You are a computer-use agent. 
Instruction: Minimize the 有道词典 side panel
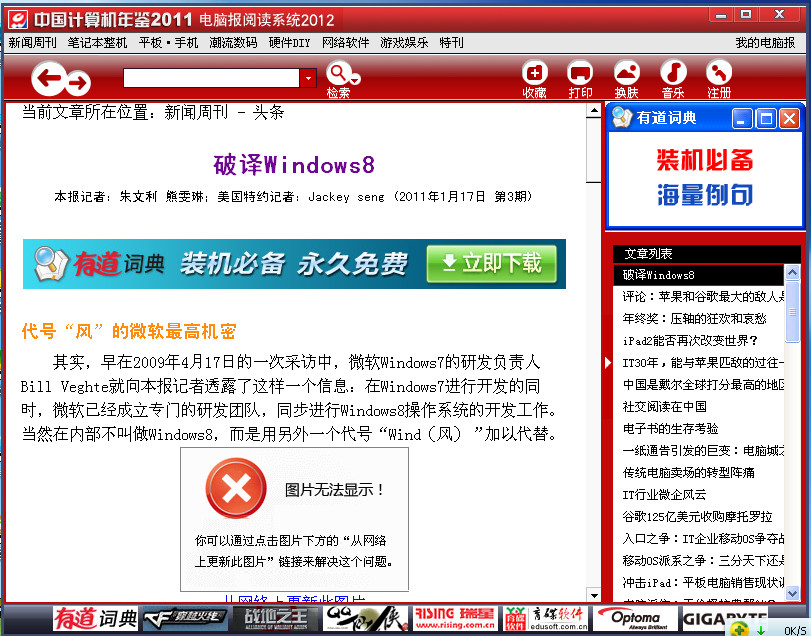pos(742,118)
